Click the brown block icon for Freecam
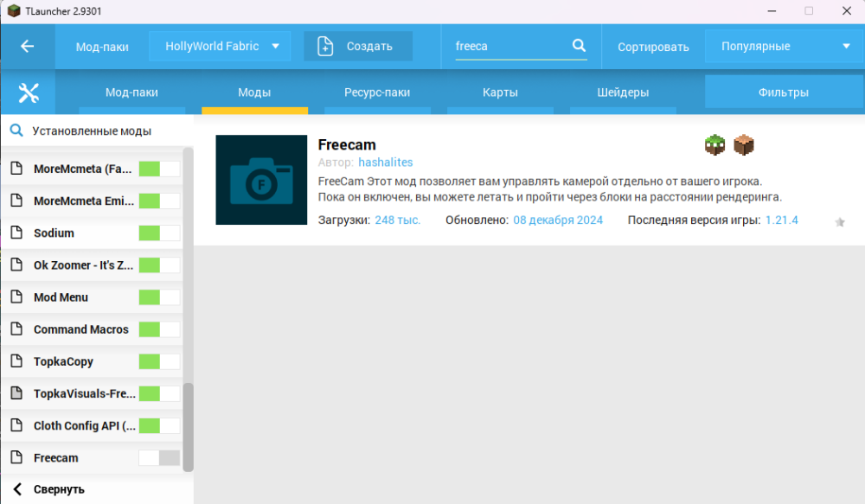The width and height of the screenshot is (865, 504). pyautogui.click(x=744, y=145)
